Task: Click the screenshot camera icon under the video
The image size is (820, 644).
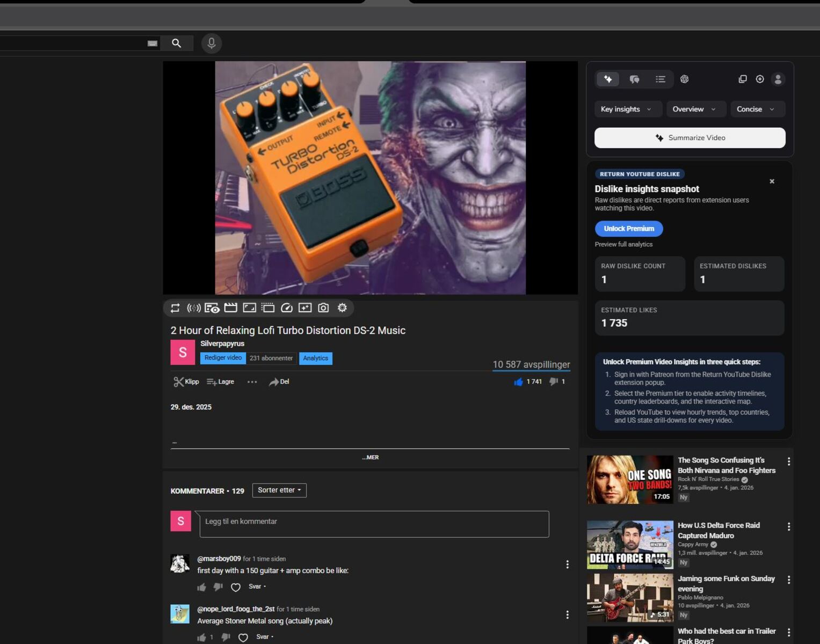Action: click(x=323, y=308)
